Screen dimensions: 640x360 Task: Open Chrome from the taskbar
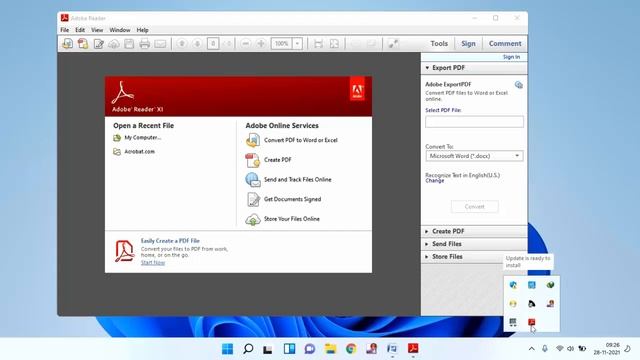351,349
